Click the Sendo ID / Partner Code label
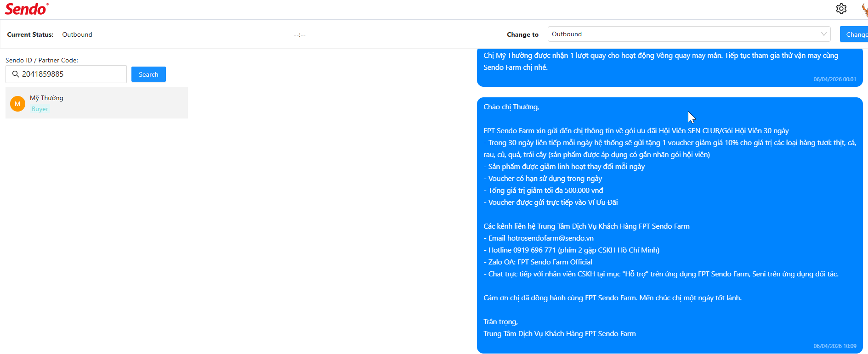Screen dimensions: 868x354 [42, 60]
